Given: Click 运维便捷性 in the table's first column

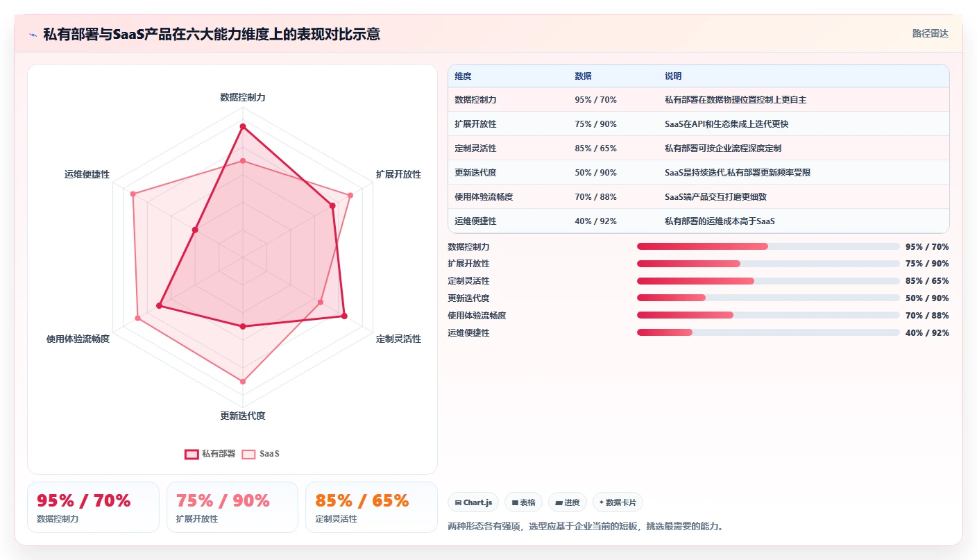Looking at the screenshot, I should point(475,221).
